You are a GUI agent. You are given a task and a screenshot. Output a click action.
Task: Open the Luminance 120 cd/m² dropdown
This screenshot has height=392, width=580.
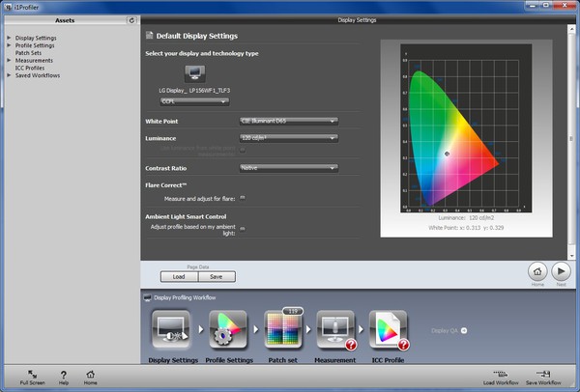[x=288, y=138]
